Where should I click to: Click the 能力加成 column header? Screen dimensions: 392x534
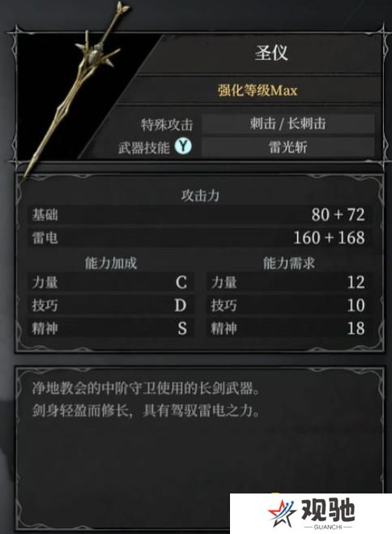(111, 263)
